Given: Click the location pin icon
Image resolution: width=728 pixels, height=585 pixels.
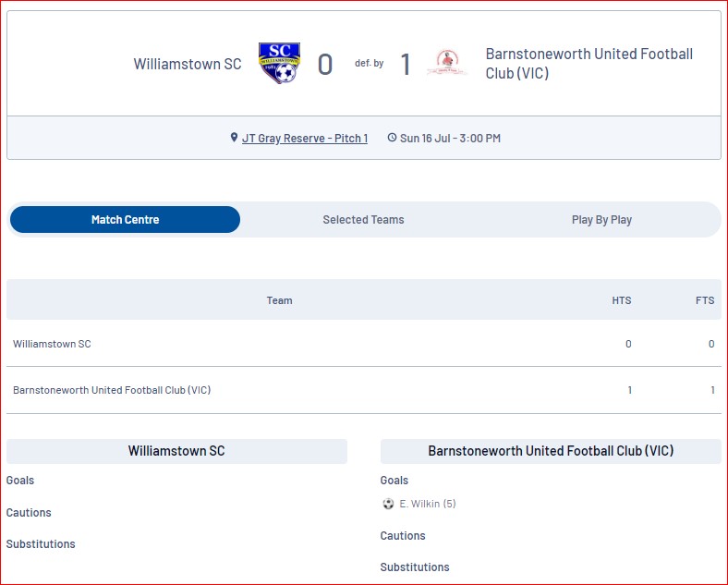Looking at the screenshot, I should point(234,138).
